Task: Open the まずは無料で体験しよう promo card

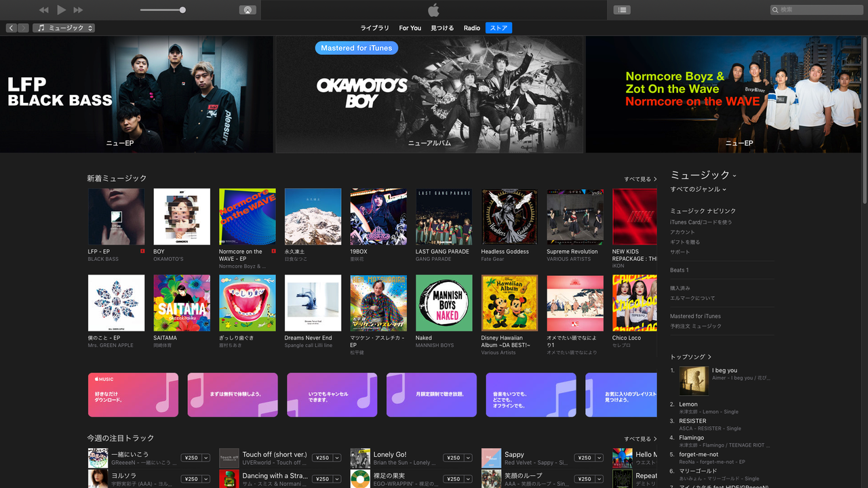Action: click(x=233, y=394)
